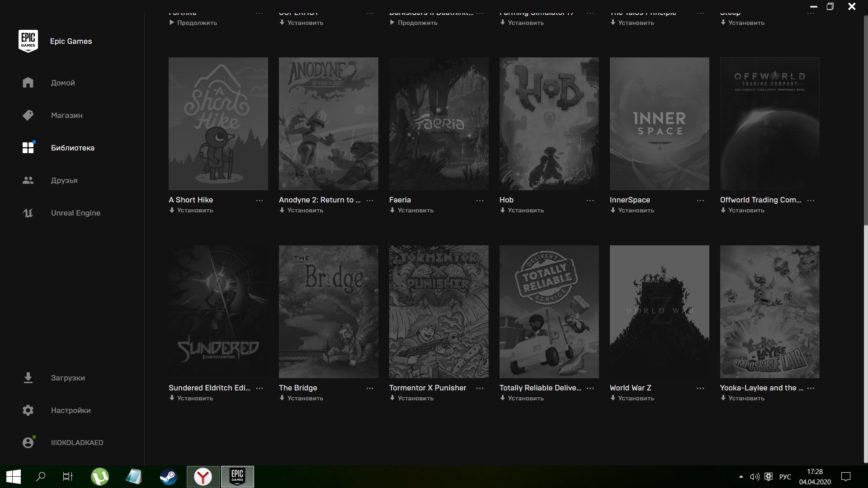Screen dimensions: 868x488
Task: Open the Домой home icon
Action: (x=28, y=83)
